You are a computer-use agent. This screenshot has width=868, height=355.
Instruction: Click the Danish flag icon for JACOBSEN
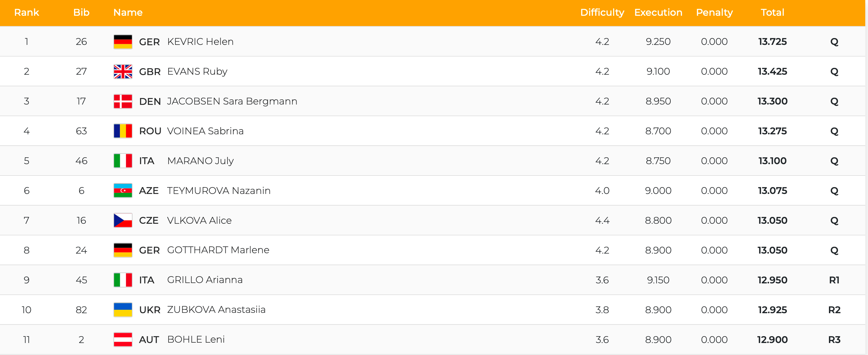(x=123, y=101)
